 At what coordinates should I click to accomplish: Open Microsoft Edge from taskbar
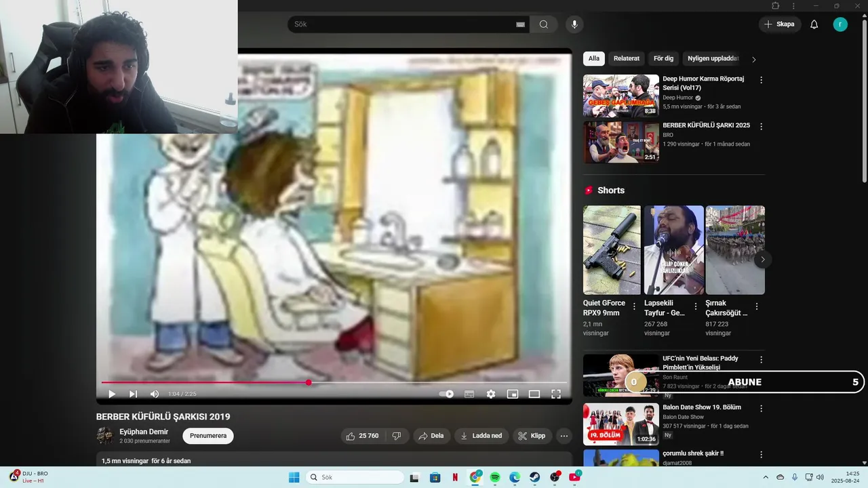515,477
